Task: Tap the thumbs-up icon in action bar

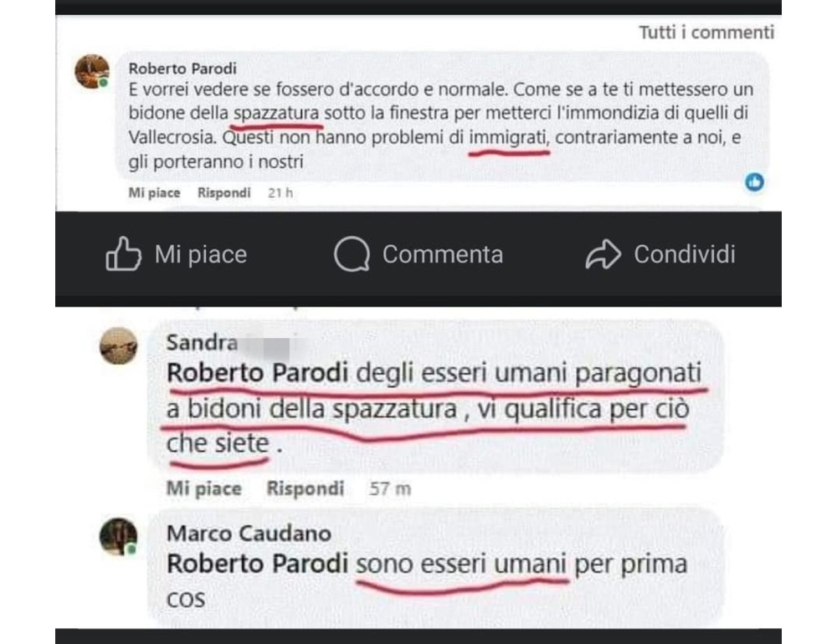Action: [x=123, y=253]
